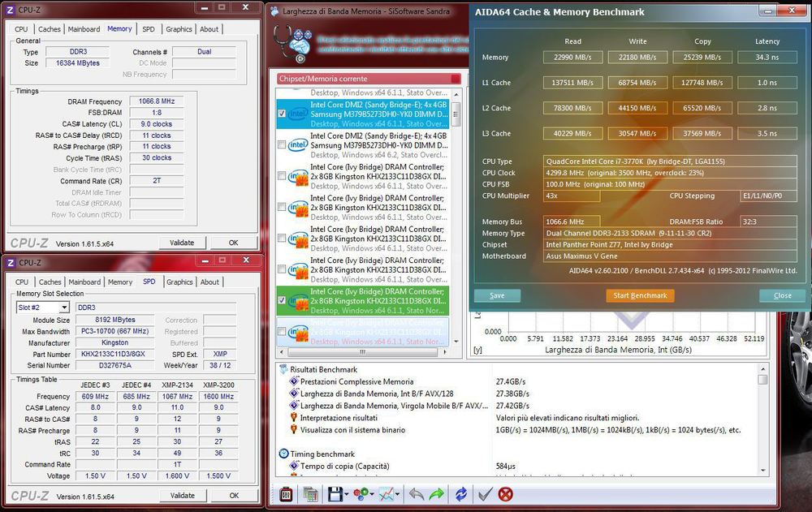Click the diamond icon beside Prestazioni Complessive Memoria
The image size is (812, 512).
tap(294, 381)
